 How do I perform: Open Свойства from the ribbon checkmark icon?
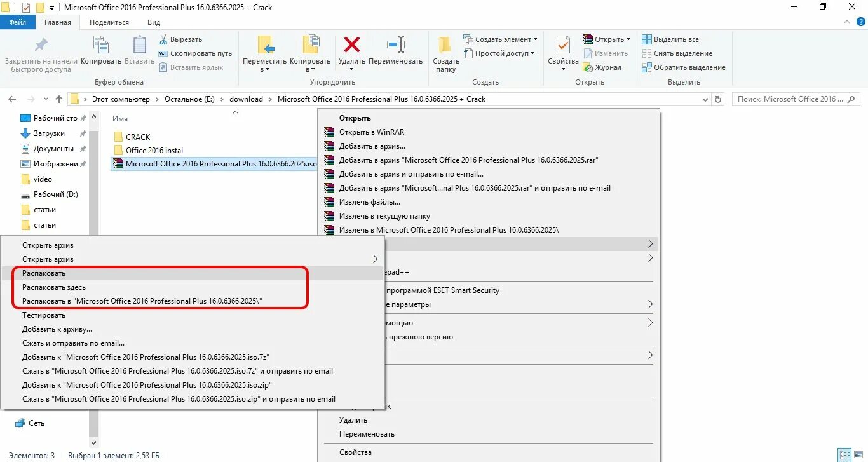click(x=563, y=45)
